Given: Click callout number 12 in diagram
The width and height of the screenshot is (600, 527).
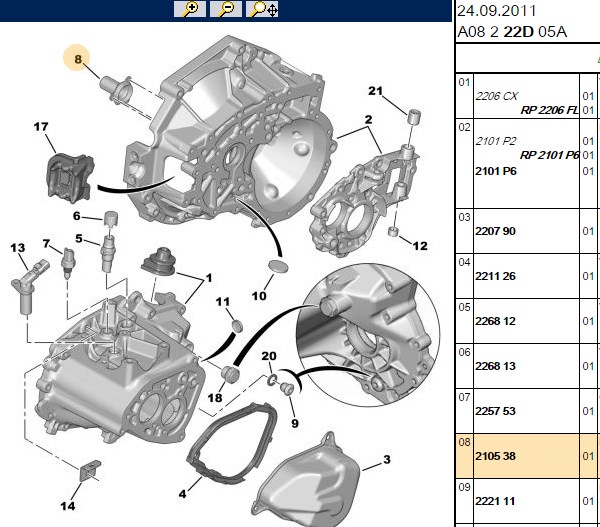Looking at the screenshot, I should [420, 245].
